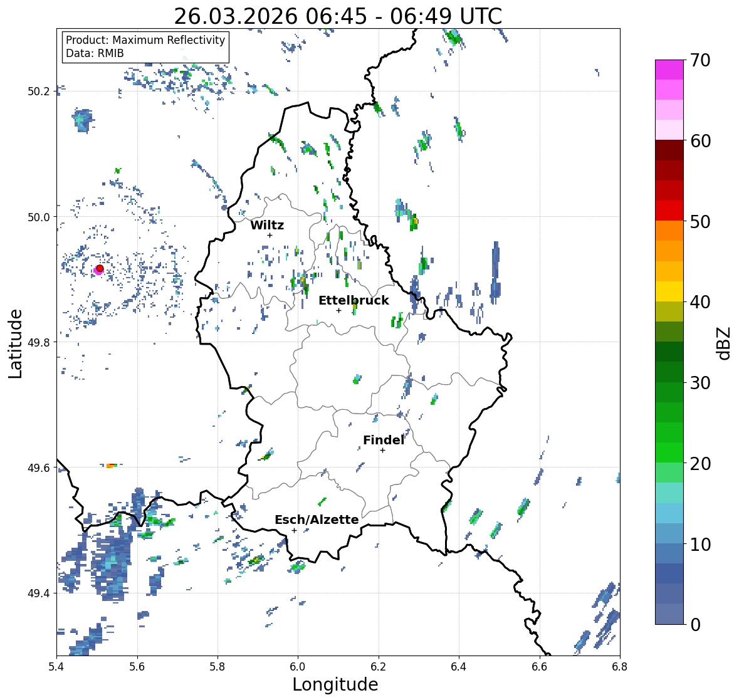The height and width of the screenshot is (700, 739).
Task: Click the dBZ colorbar label
Action: click(725, 343)
